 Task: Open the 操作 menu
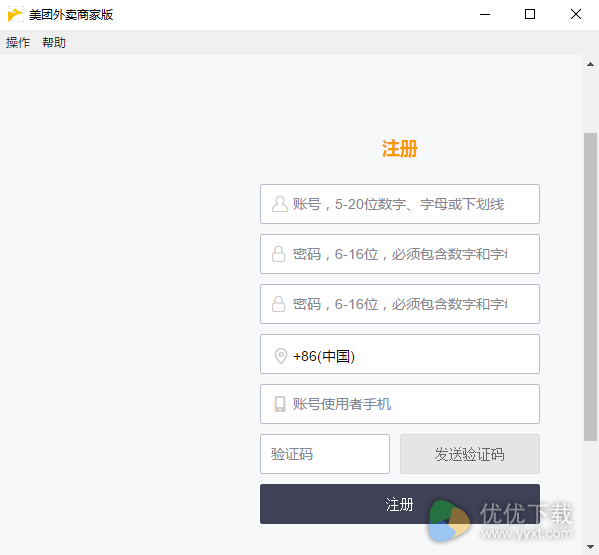tap(18, 42)
